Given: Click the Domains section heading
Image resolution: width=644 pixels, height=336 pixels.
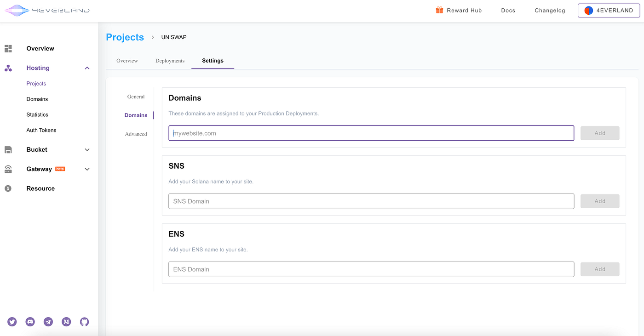Looking at the screenshot, I should point(185,98).
